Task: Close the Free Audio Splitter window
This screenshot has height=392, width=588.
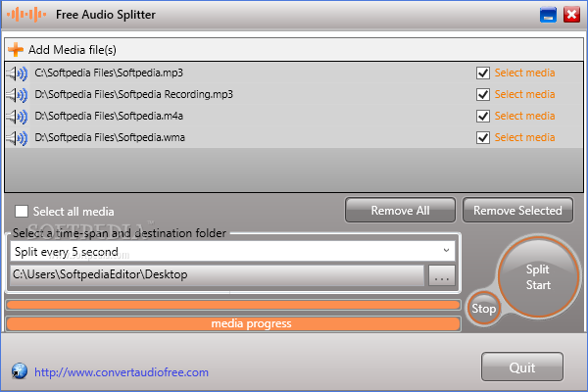Action: (571, 15)
